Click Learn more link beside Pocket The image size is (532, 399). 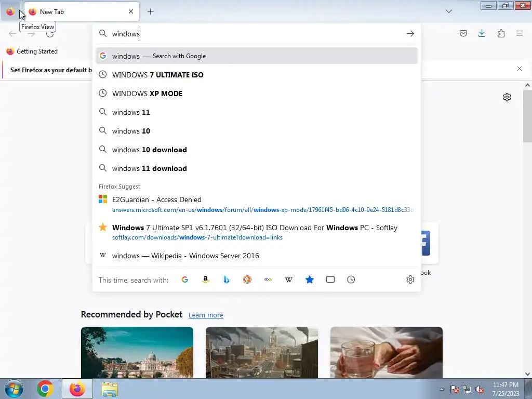tap(206, 315)
